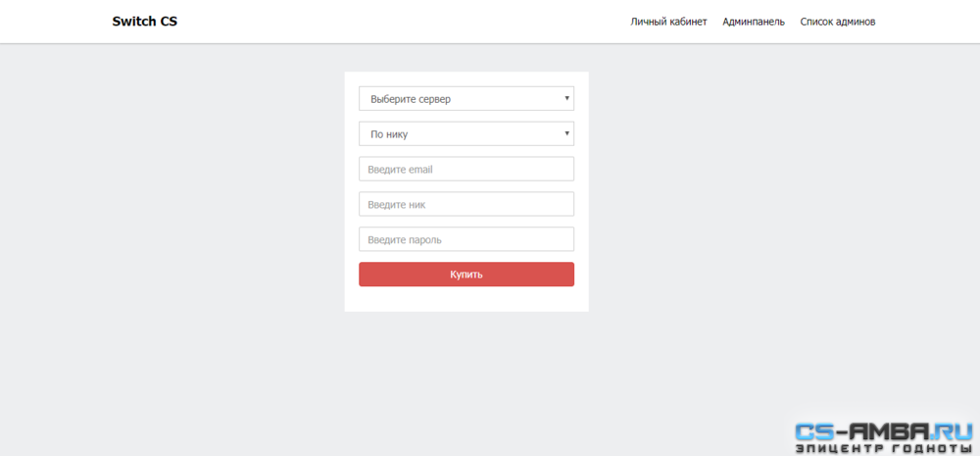Open the Личный кабинет page
Image resolution: width=980 pixels, height=456 pixels.
668,22
